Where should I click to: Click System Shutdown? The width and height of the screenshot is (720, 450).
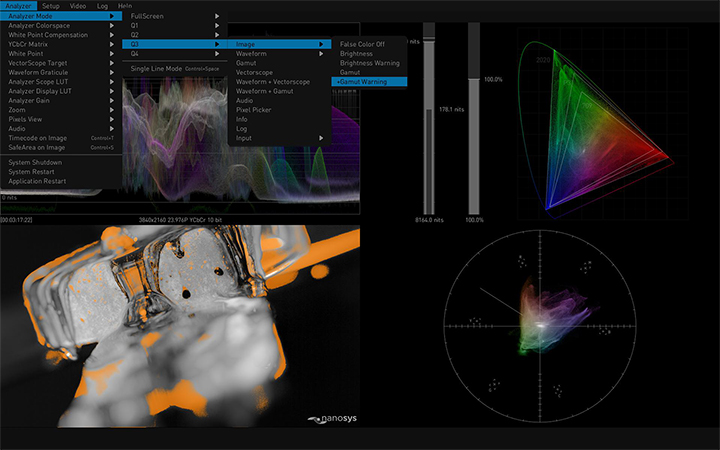pos(35,162)
